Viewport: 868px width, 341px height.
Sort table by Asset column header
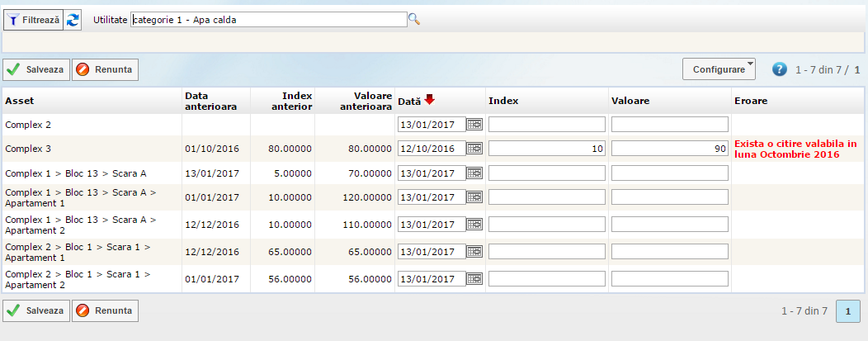pos(20,101)
